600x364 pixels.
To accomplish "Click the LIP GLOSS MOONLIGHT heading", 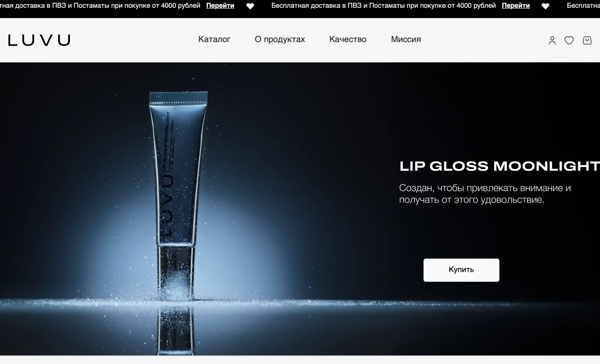I will pyautogui.click(x=500, y=166).
